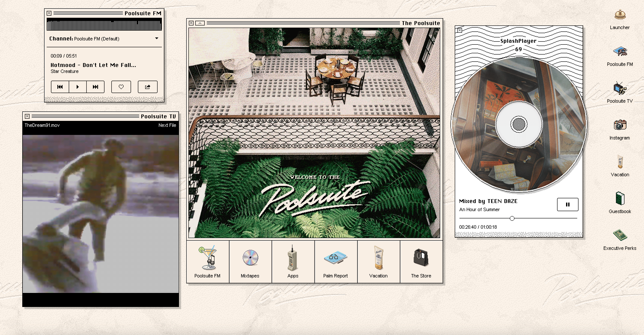Image resolution: width=644 pixels, height=335 pixels.
Task: Open Mixtapes from the CD tile
Action: tap(250, 262)
